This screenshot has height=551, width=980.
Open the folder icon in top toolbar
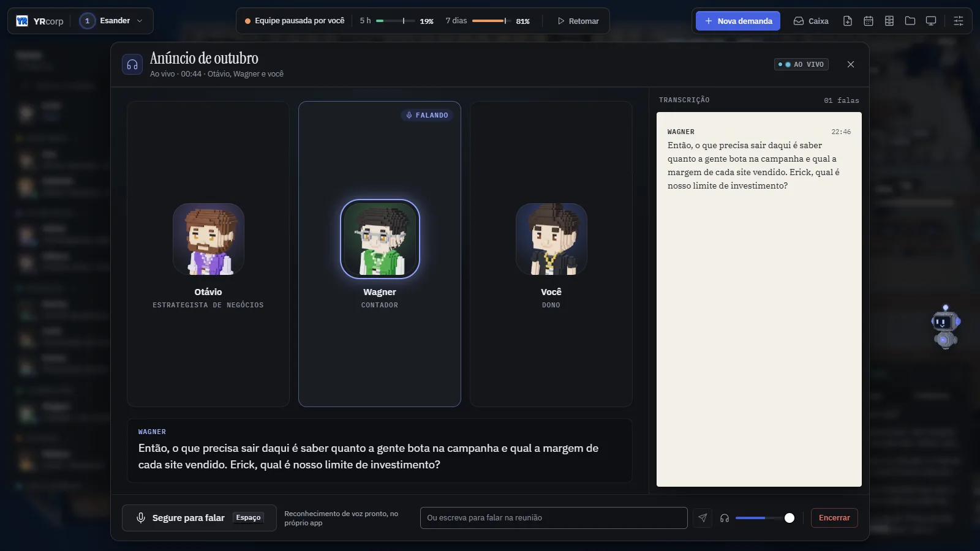pos(910,21)
